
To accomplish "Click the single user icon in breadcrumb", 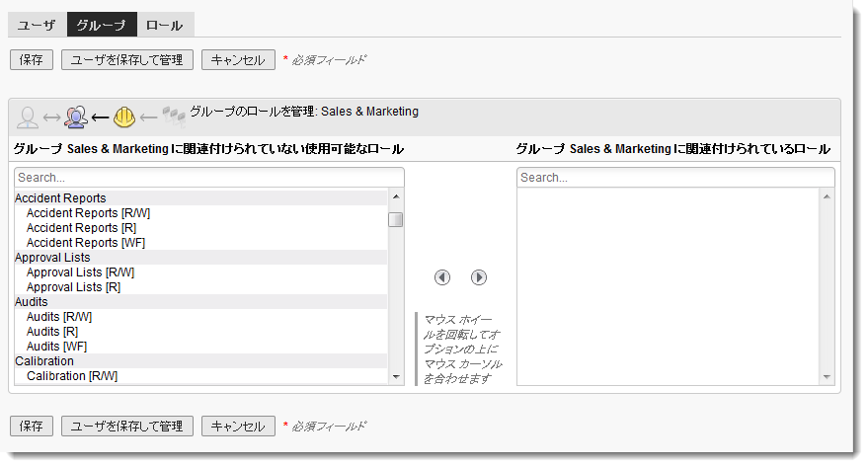I will [x=27, y=117].
